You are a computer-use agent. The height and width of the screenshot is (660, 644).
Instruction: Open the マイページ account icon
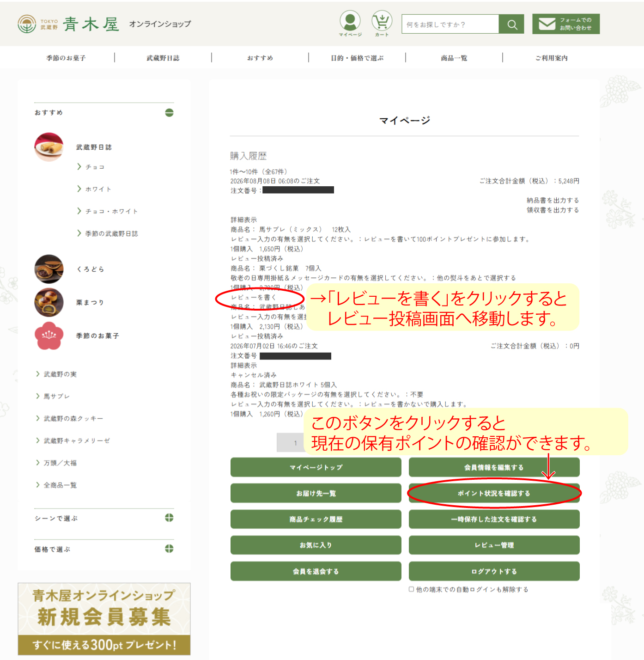(x=350, y=23)
